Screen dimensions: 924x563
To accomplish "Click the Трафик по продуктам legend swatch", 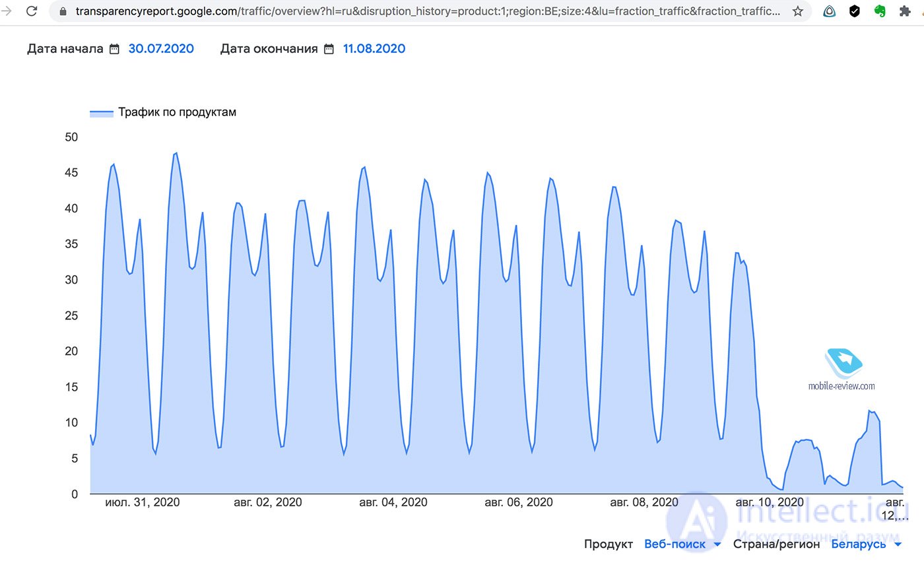I will [102, 113].
